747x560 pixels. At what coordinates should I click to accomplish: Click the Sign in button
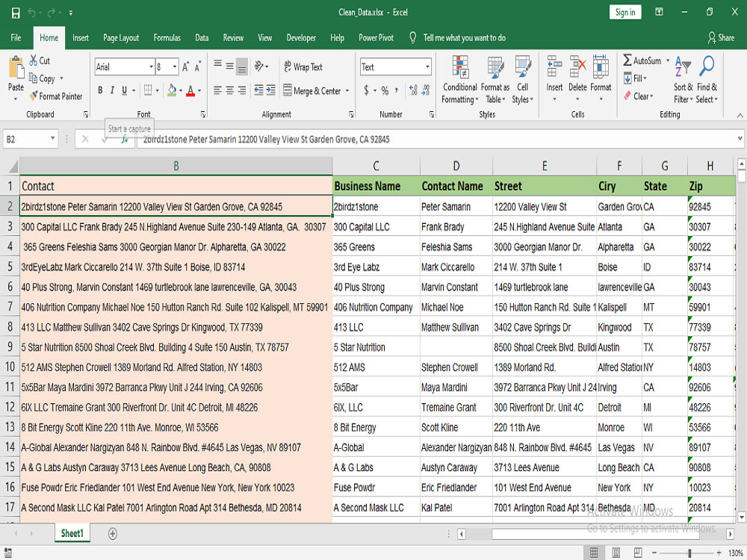pyautogui.click(x=624, y=12)
